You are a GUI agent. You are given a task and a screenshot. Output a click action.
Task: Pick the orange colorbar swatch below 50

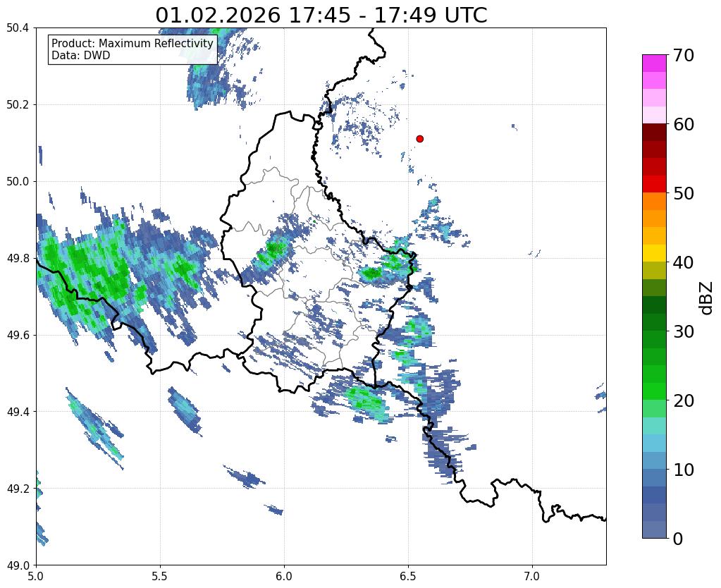tap(654, 201)
